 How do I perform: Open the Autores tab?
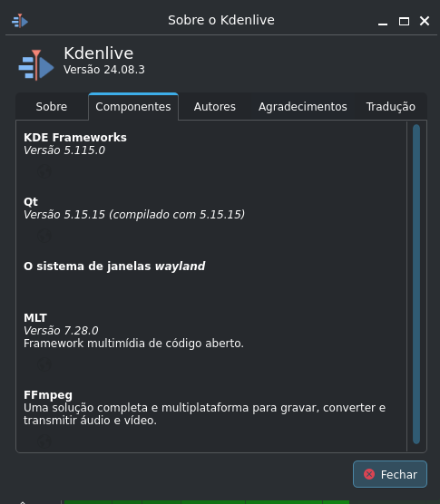click(x=214, y=107)
